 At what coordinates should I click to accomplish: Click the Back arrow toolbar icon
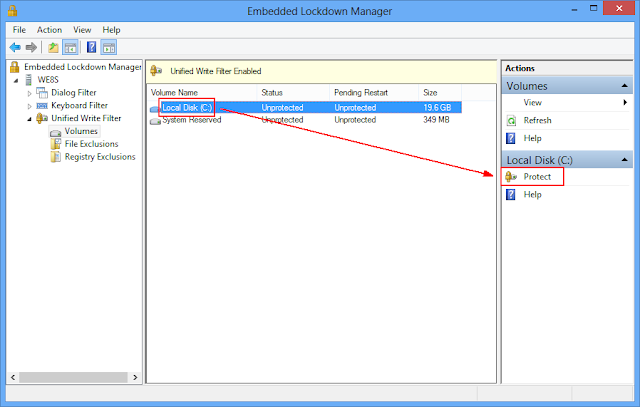coord(15,47)
